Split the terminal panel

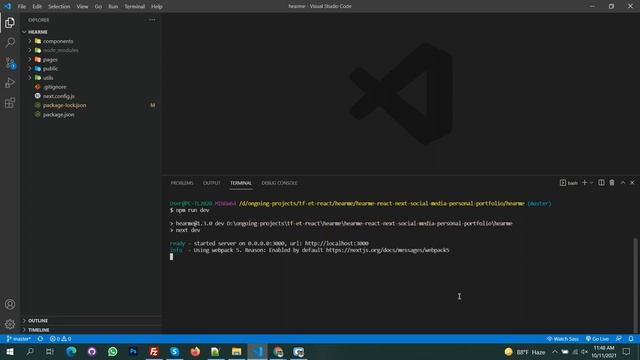coord(601,183)
